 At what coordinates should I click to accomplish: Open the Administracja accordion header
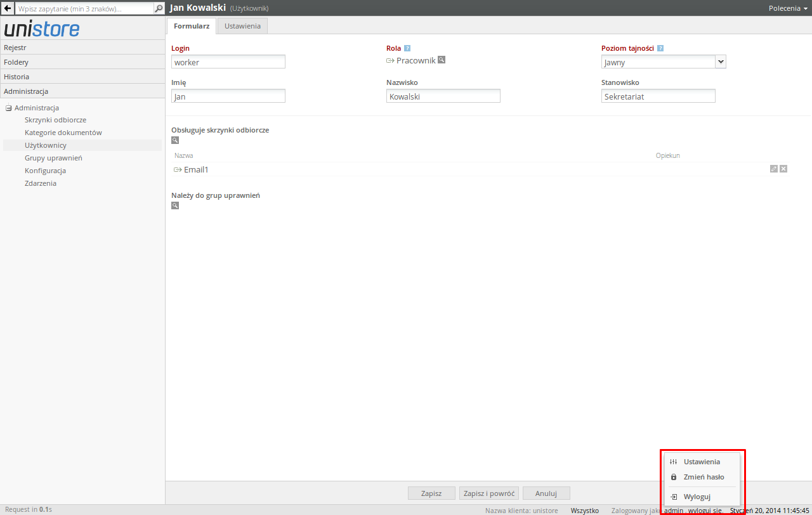pyautogui.click(x=82, y=91)
